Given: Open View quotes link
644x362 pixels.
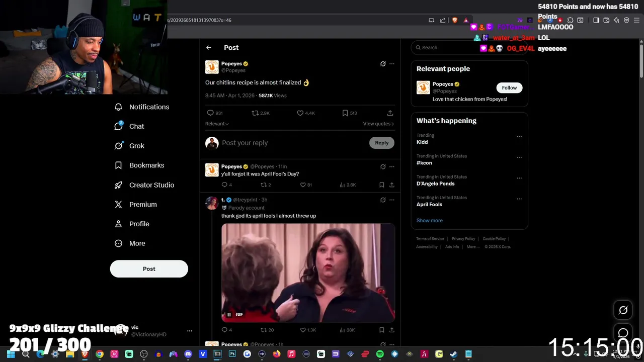Looking at the screenshot, I should 378,124.
